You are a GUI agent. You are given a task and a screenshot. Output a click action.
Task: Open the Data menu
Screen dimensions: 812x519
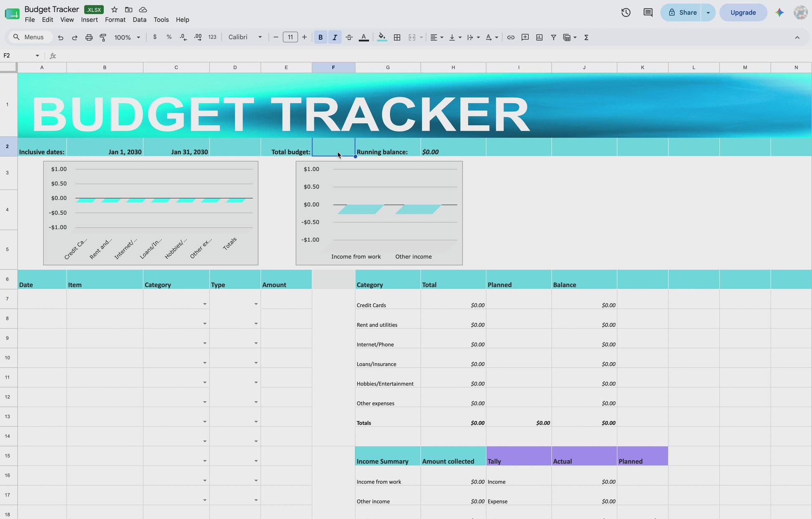(x=139, y=20)
